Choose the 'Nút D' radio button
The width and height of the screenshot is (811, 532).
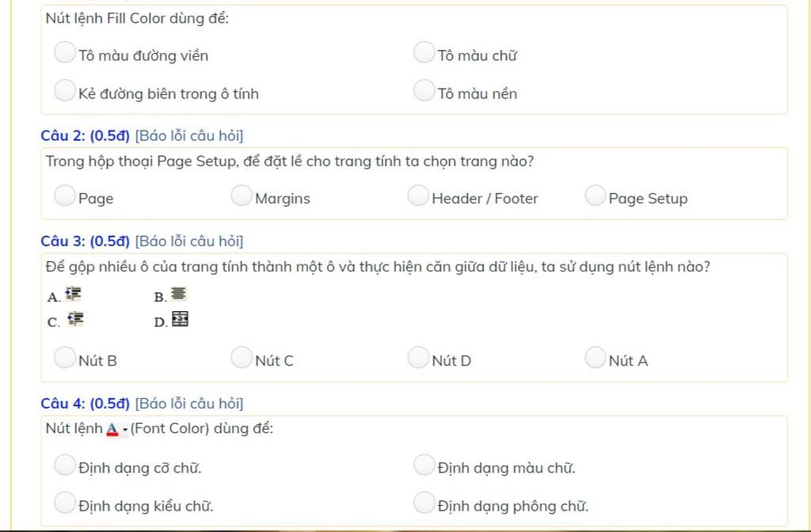418,359
